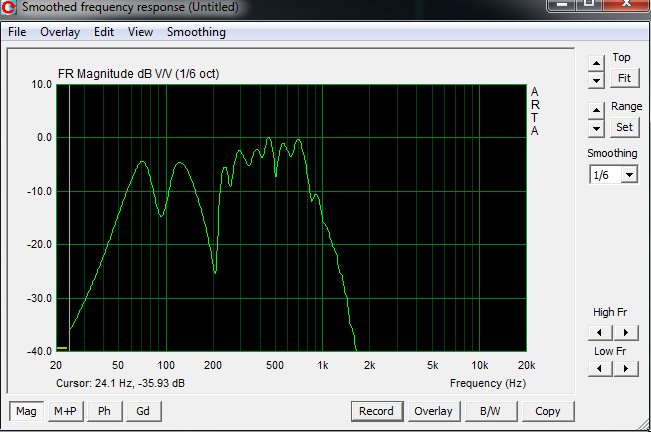The width and height of the screenshot is (651, 432).
Task: Open the Edit menu
Action: point(104,32)
